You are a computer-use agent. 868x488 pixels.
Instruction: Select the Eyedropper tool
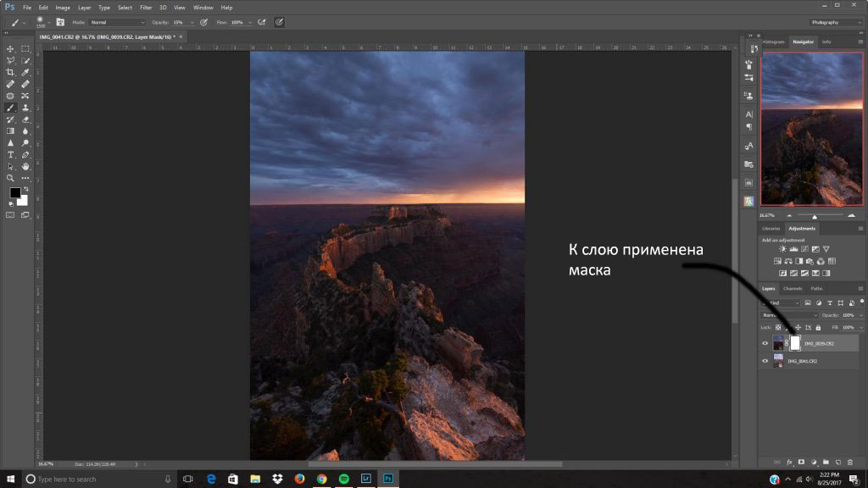click(25, 73)
